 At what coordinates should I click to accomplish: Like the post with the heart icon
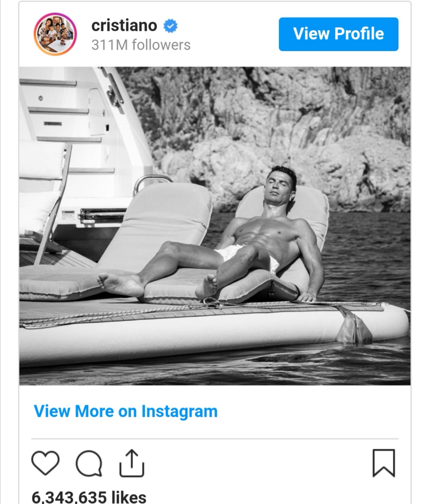coord(45,463)
